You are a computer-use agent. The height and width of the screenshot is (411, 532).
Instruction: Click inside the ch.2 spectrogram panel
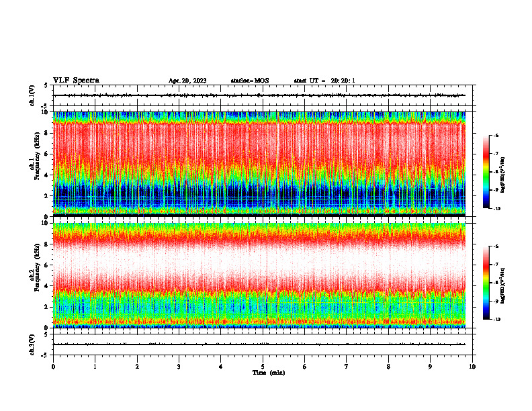point(259,275)
